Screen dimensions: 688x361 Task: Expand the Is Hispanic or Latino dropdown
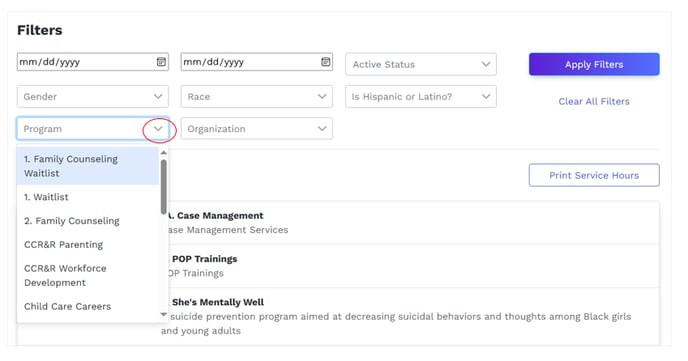421,97
